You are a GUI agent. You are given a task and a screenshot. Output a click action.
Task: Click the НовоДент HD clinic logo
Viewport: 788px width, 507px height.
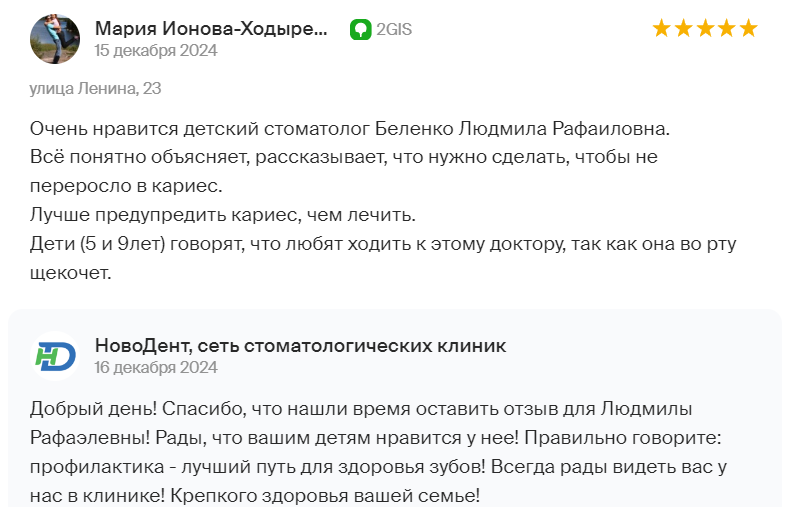(55, 356)
